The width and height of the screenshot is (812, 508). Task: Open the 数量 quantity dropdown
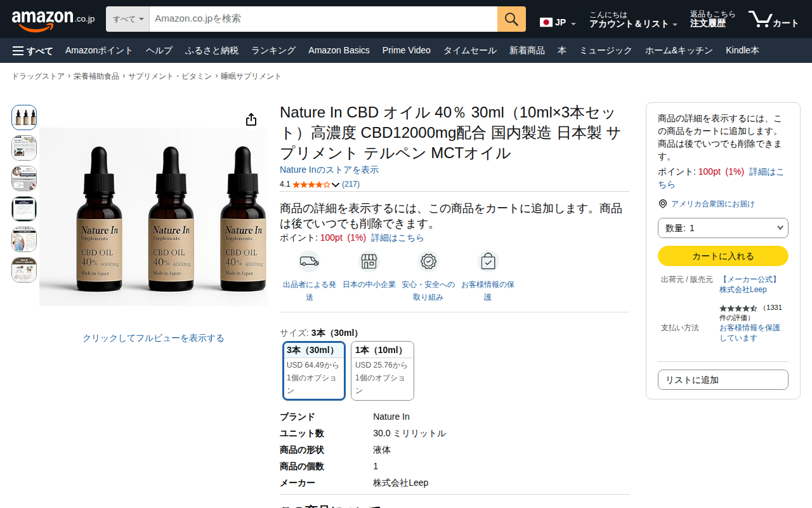[x=723, y=228]
